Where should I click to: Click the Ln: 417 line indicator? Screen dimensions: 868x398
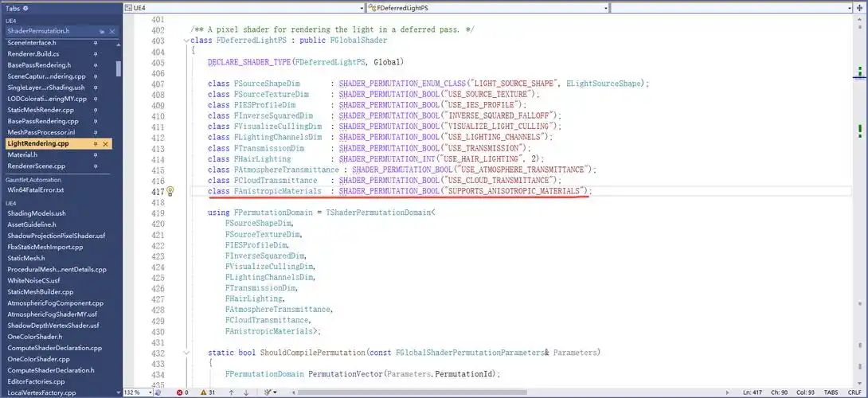[x=753, y=392]
